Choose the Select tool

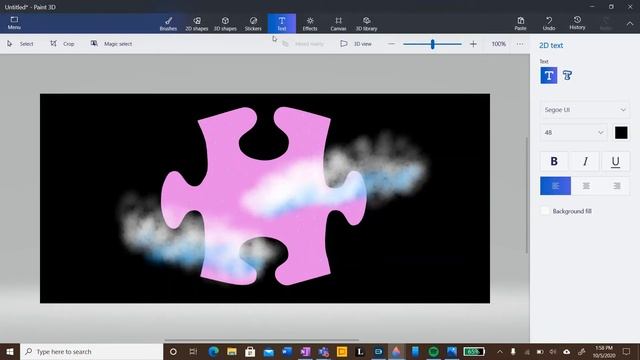pos(20,44)
